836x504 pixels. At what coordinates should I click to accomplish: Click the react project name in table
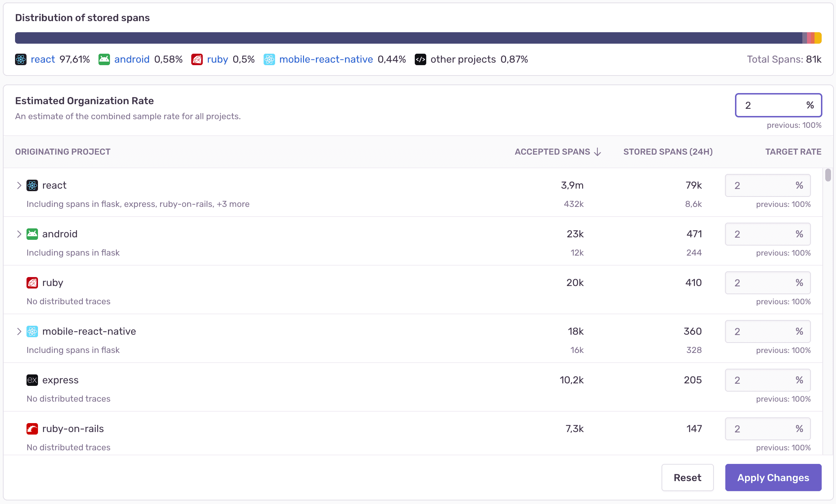click(54, 185)
